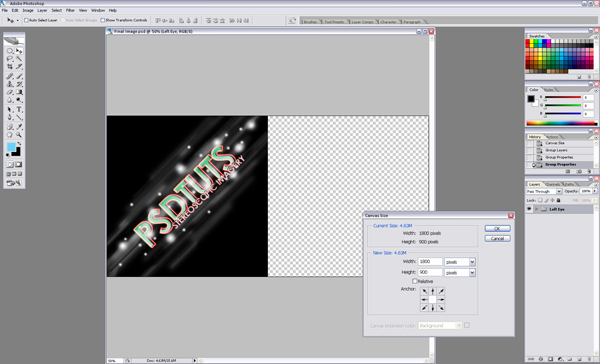Select the Notes tool
The image size is (600, 364).
(10, 127)
